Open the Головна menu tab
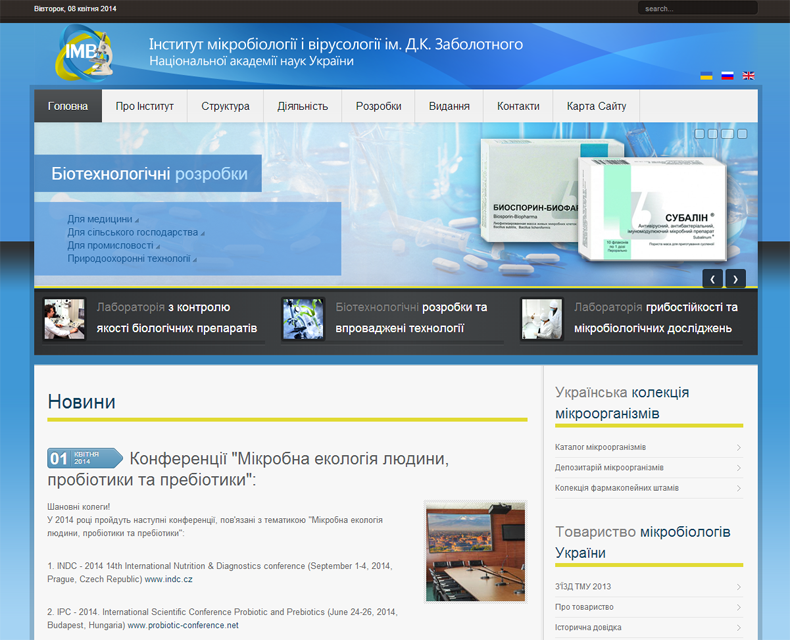 [x=68, y=106]
